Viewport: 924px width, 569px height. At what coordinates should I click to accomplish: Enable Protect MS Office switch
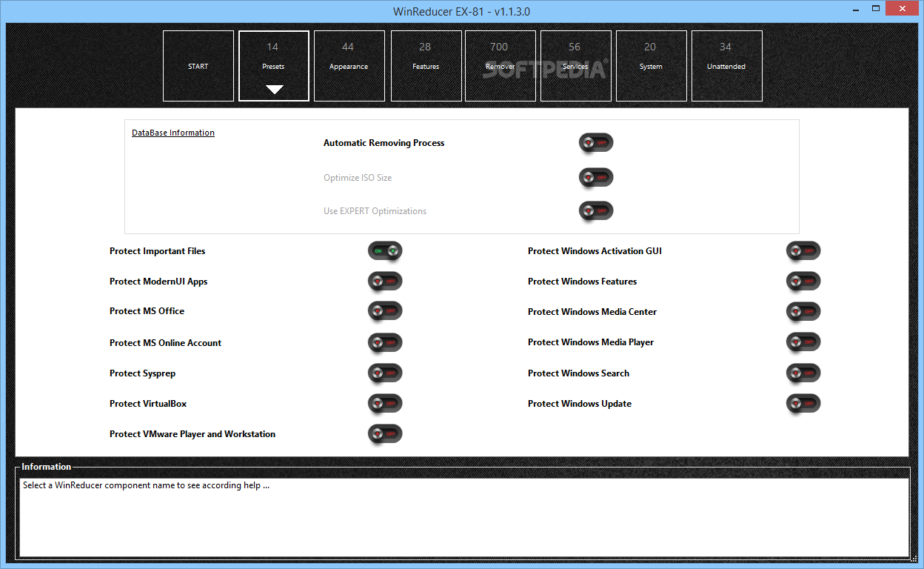point(385,311)
